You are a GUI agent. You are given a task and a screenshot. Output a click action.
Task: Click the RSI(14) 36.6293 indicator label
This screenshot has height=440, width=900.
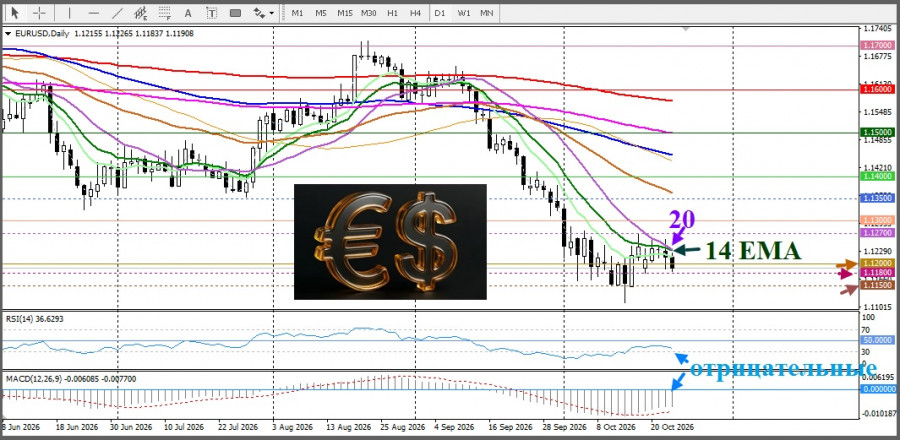[x=34, y=318]
